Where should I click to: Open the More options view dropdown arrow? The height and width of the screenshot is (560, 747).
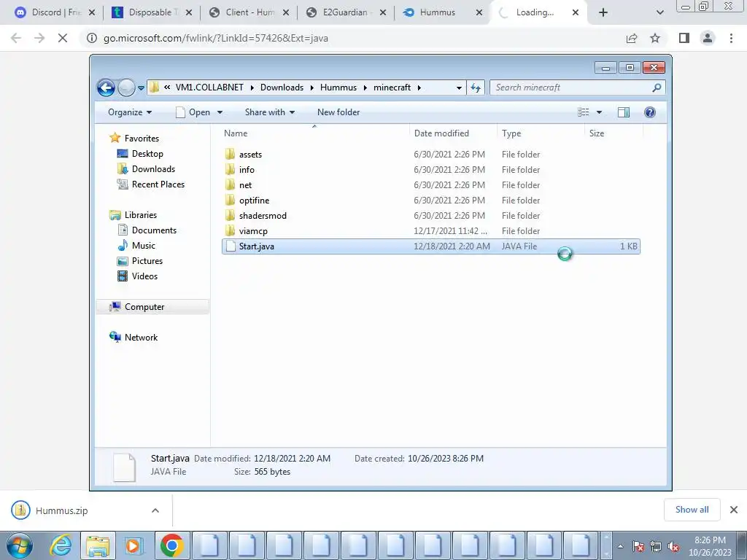coord(600,112)
